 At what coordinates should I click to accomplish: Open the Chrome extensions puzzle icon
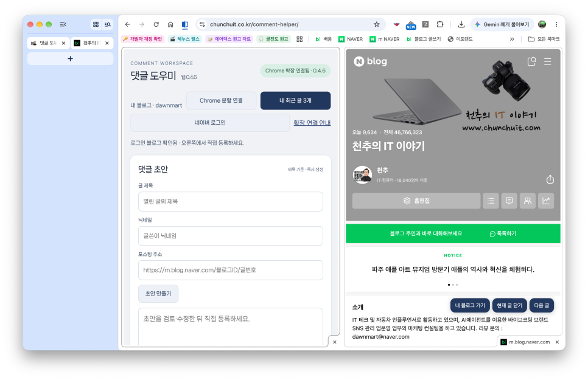pos(440,24)
